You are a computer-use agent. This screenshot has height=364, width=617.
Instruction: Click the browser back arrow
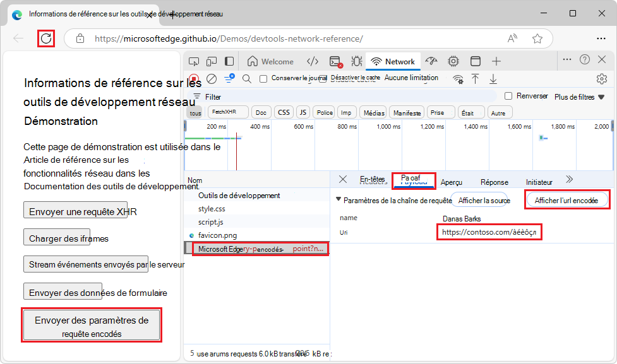click(x=18, y=38)
